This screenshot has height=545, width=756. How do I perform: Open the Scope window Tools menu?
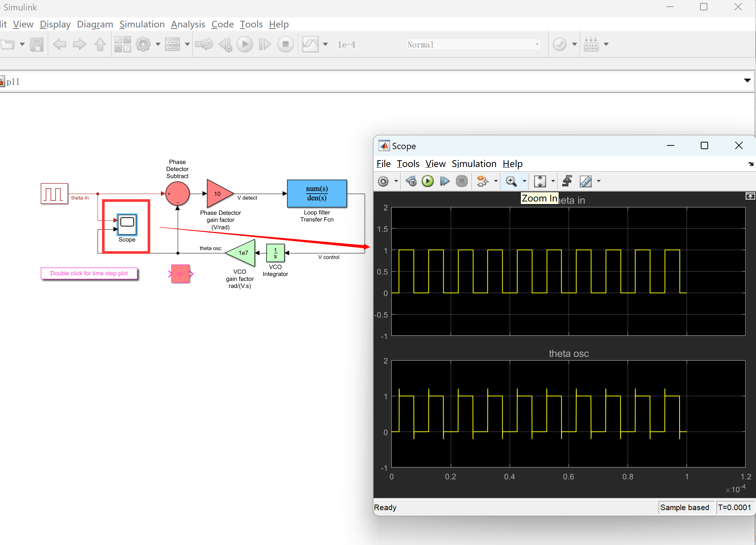pos(408,164)
